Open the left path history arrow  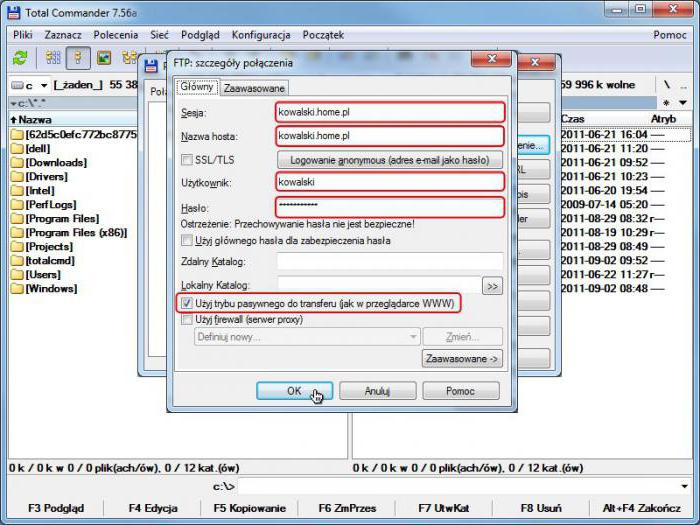(x=14, y=104)
